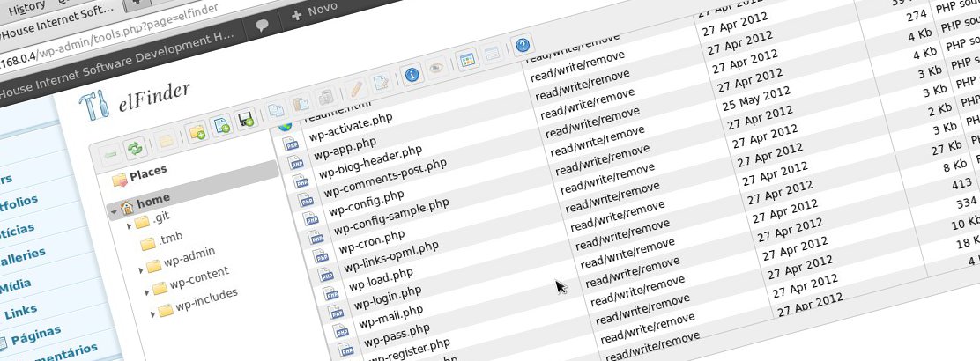Select file wp-config.php name
The image size is (980, 361).
point(367,205)
